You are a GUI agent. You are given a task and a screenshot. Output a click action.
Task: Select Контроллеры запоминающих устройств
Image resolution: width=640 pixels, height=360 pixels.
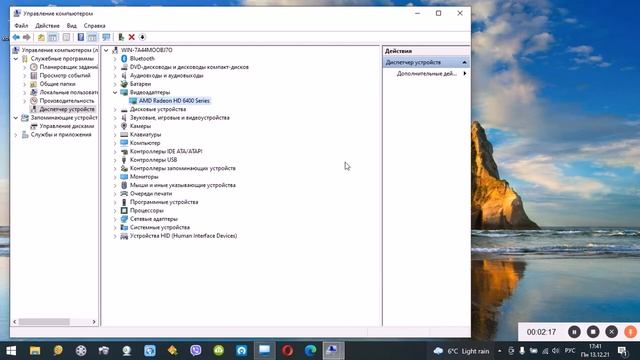(182, 169)
